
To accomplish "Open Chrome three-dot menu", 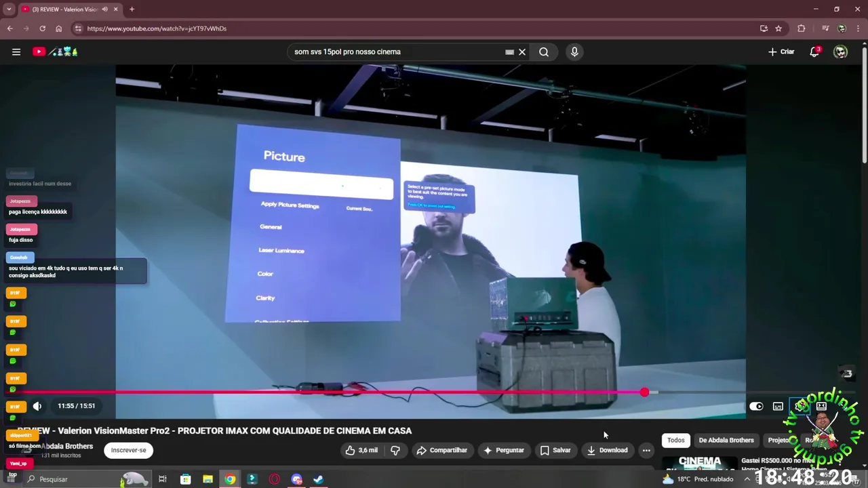I will click(x=858, y=28).
